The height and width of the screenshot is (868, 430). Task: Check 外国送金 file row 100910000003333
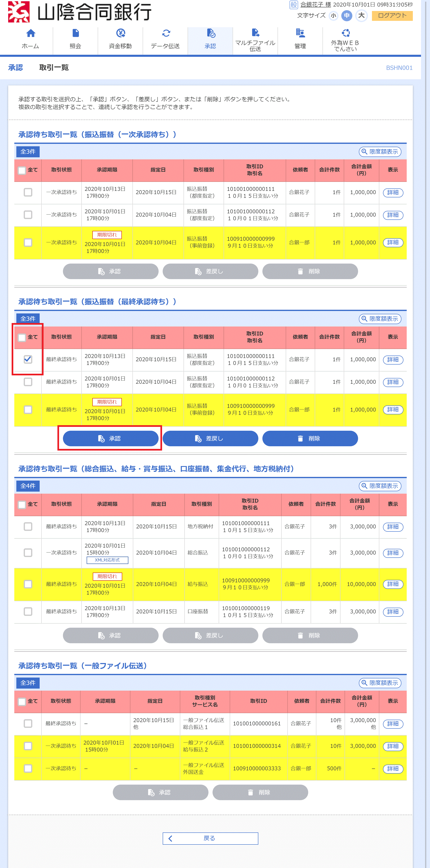tap(28, 769)
